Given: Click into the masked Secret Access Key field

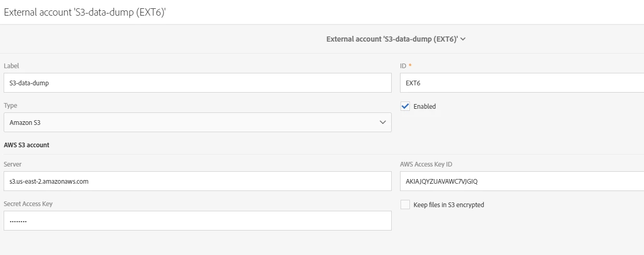Looking at the screenshot, I should point(197,221).
